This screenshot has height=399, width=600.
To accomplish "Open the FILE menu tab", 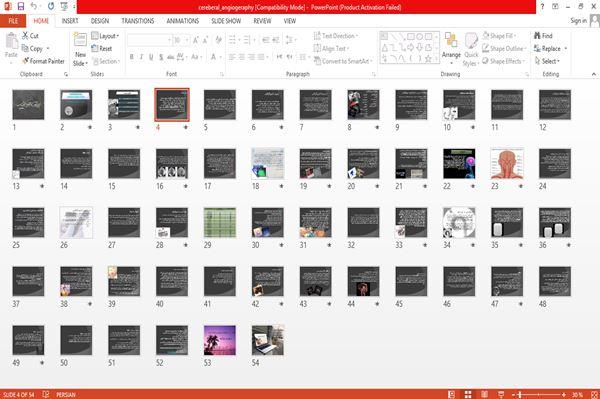I will [x=13, y=21].
